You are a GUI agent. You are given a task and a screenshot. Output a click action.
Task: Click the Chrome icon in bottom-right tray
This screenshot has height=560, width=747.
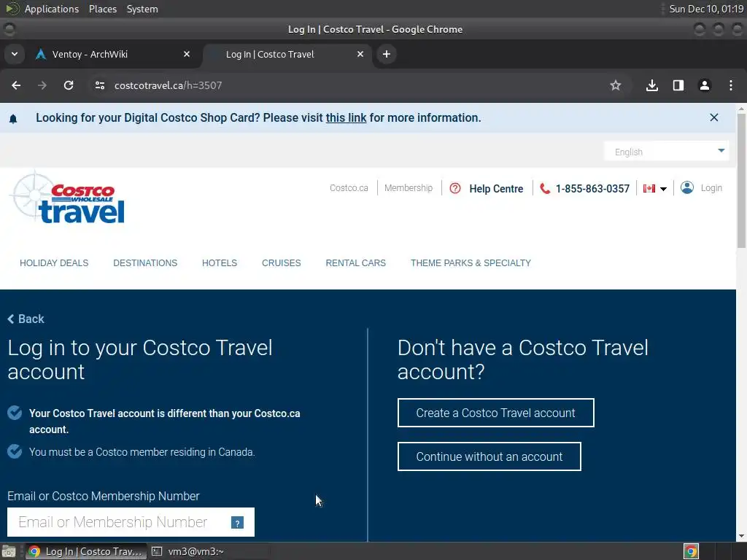point(691,551)
